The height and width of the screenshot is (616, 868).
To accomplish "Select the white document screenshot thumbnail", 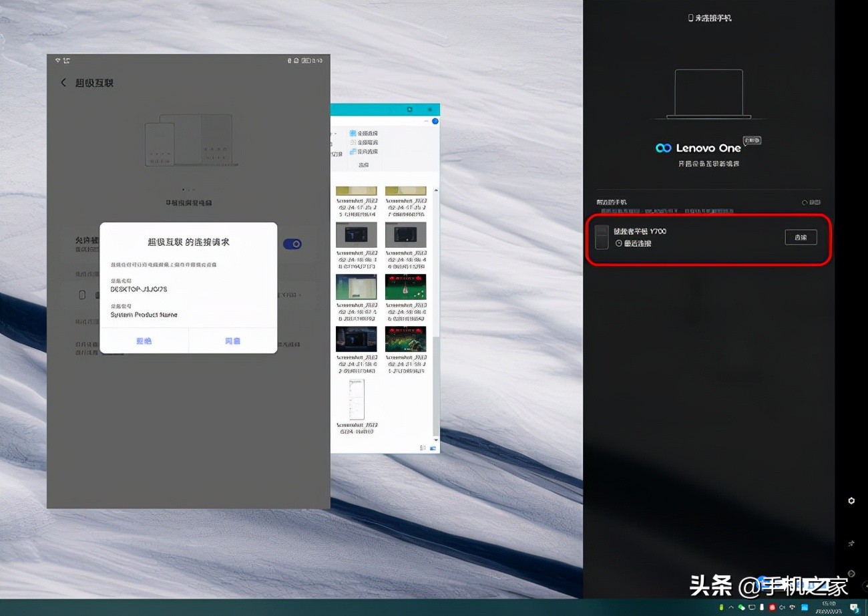I will 356,400.
